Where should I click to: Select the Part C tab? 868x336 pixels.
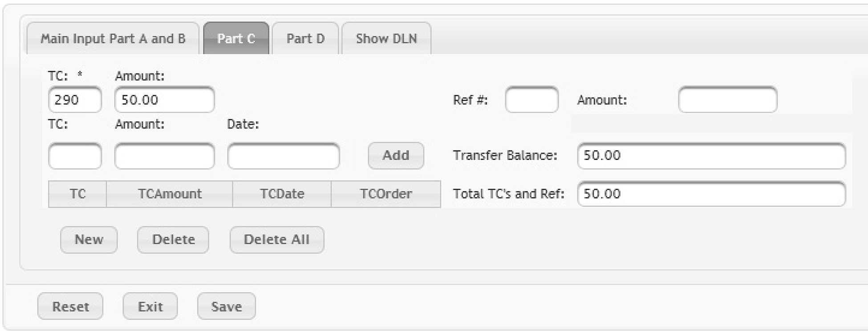click(236, 39)
